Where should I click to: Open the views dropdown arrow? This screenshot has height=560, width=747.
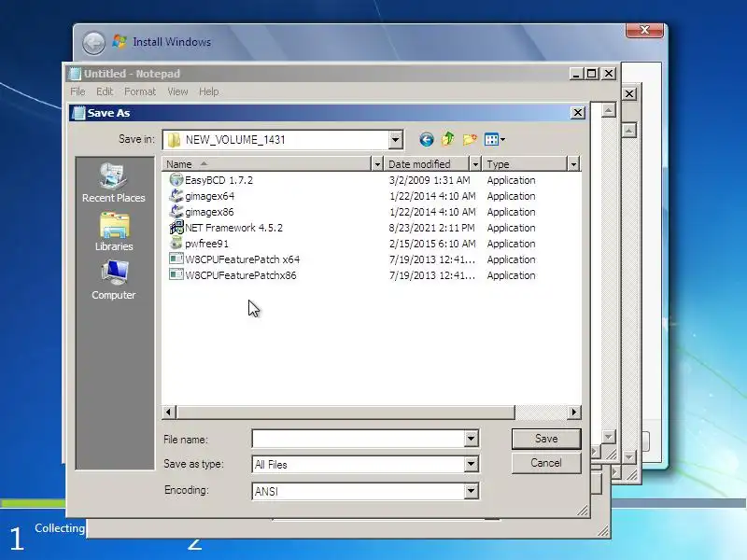(x=502, y=139)
